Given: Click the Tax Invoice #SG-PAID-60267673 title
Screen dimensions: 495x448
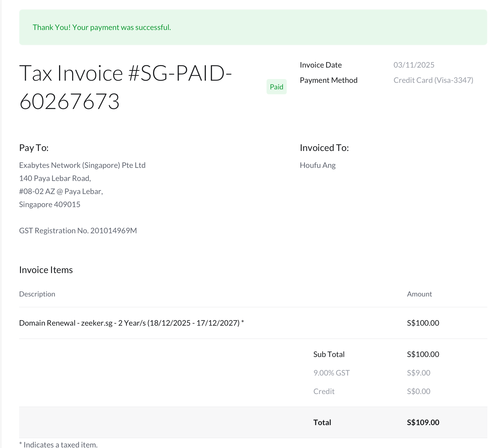Looking at the screenshot, I should (125, 87).
